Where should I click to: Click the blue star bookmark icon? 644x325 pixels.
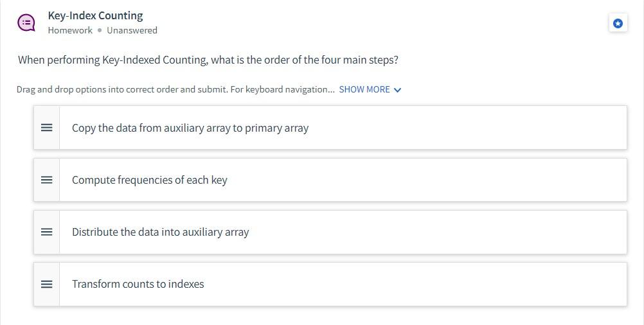618,23
